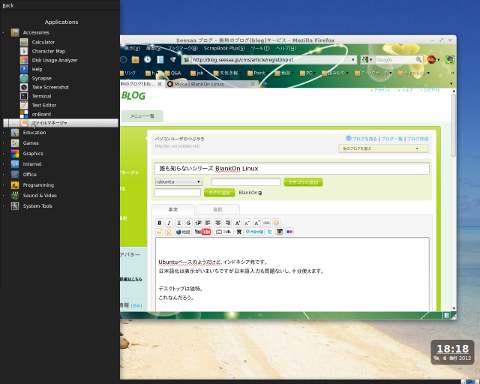Open the ヘルプ menu in Firefox
Image resolution: width=480 pixels, height=384 pixels.
click(x=286, y=48)
